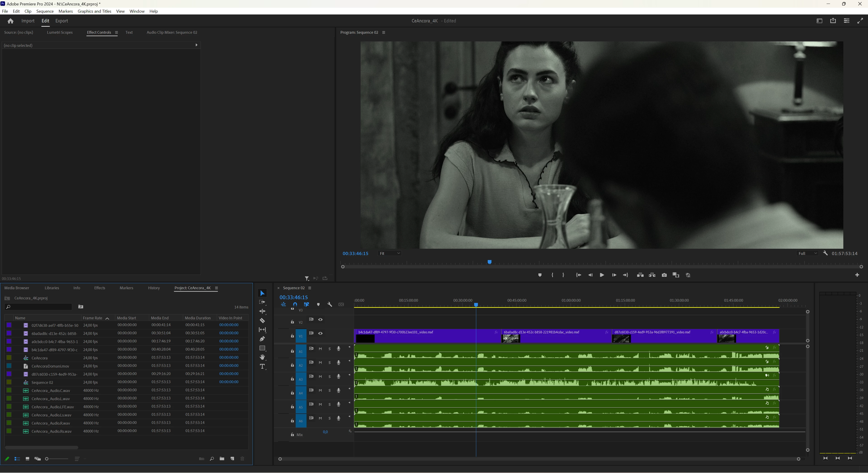Click the project icon size zoom slider

pos(47,459)
